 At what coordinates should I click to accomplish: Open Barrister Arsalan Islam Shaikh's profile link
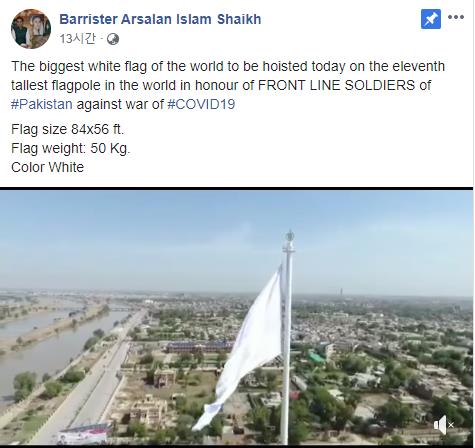160,19
